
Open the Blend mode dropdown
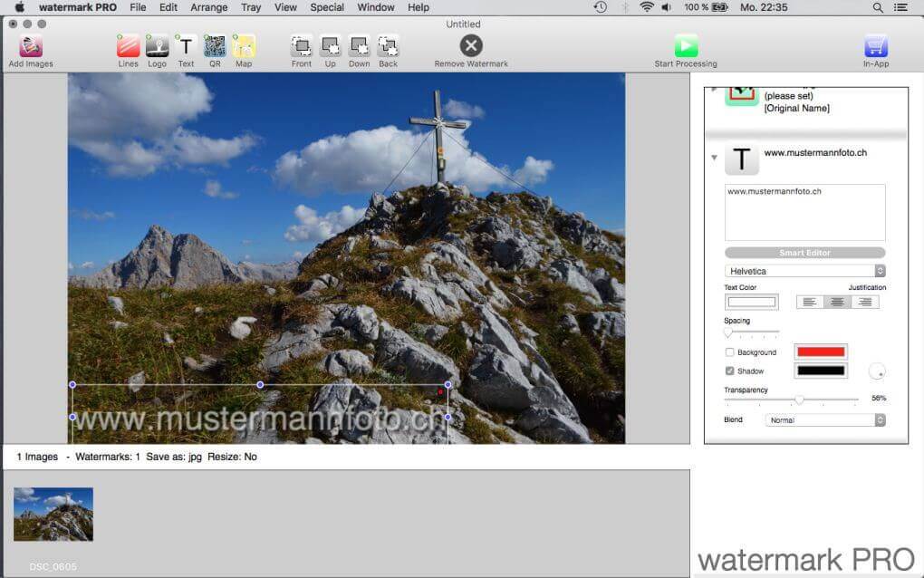tap(824, 420)
